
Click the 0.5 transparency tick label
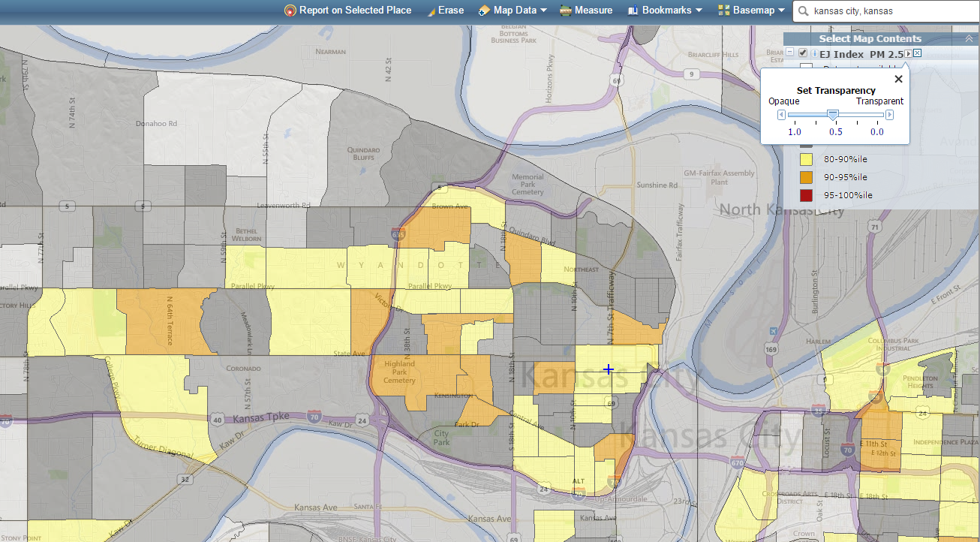pyautogui.click(x=835, y=132)
